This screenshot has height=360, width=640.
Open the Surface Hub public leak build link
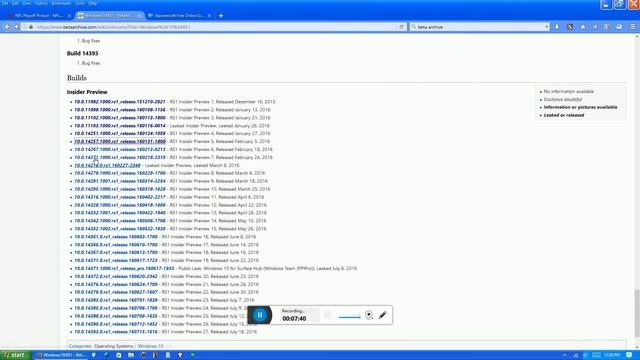coord(124,269)
